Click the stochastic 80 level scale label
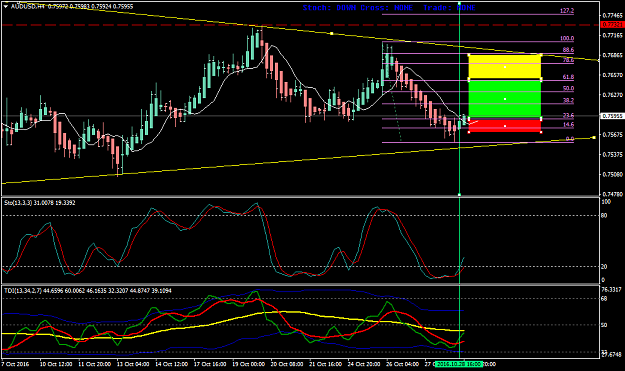The width and height of the screenshot is (625, 371). tap(604, 216)
